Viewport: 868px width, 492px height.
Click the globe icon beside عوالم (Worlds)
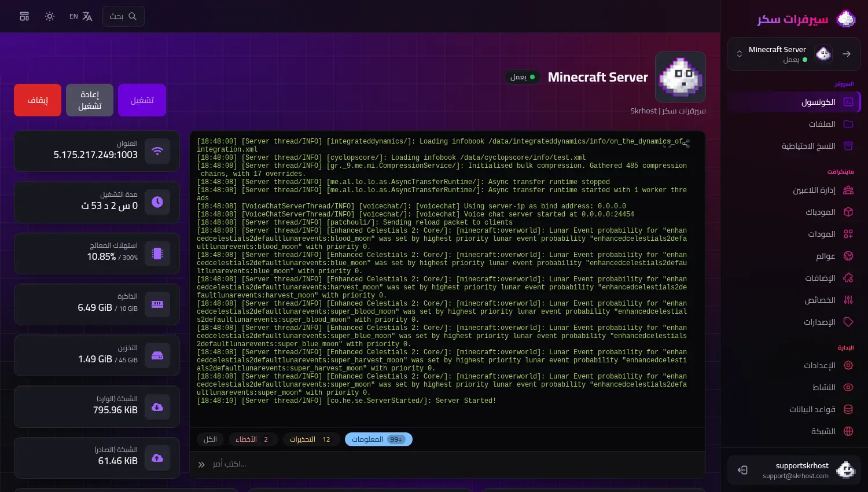click(x=848, y=256)
